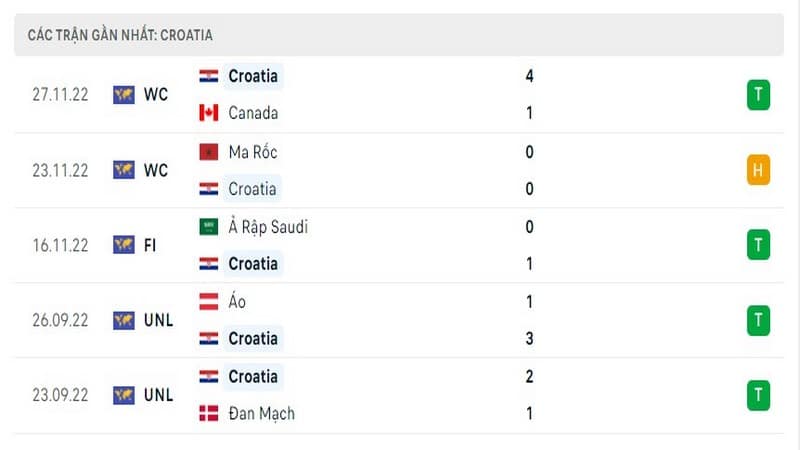Click the Canada flag icon

[209, 113]
